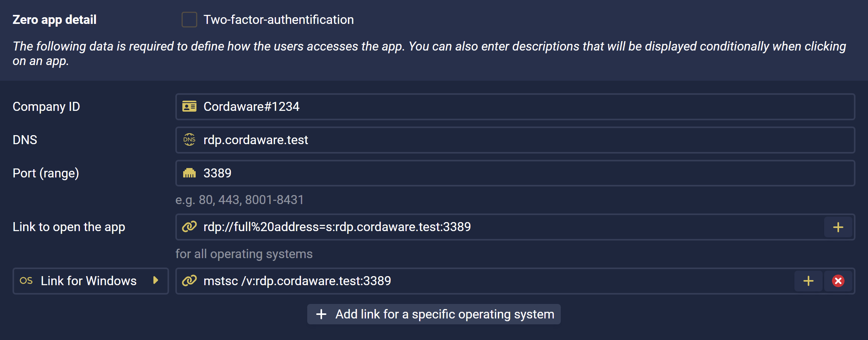
Task: Click the plus icon in the rdp:// link field
Action: click(x=838, y=227)
